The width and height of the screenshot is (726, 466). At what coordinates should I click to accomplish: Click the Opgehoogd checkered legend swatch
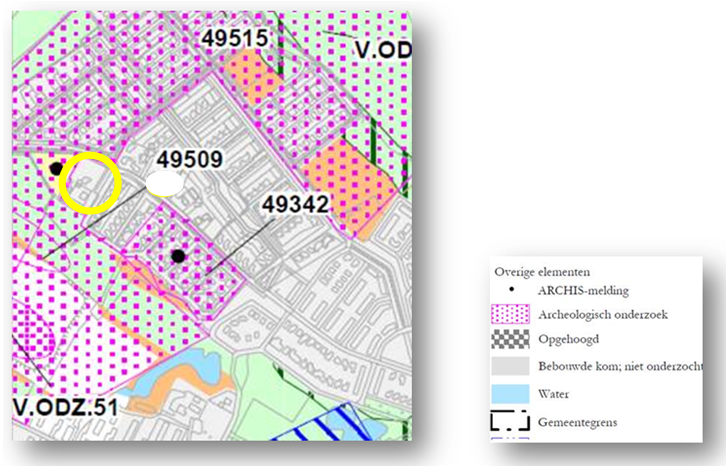tap(510, 339)
